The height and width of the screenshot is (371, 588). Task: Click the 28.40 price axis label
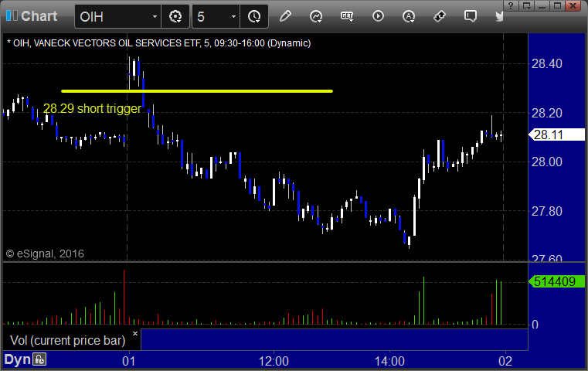click(x=547, y=64)
